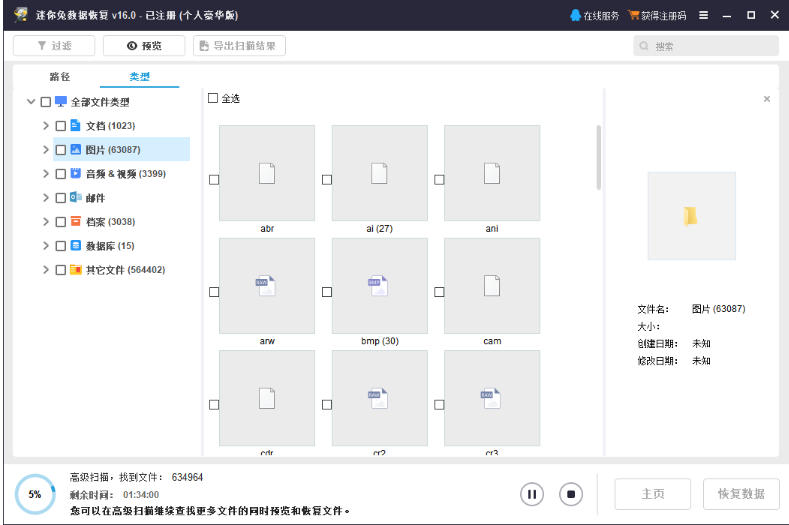Click the database icon beside 数据库

[x=75, y=245]
